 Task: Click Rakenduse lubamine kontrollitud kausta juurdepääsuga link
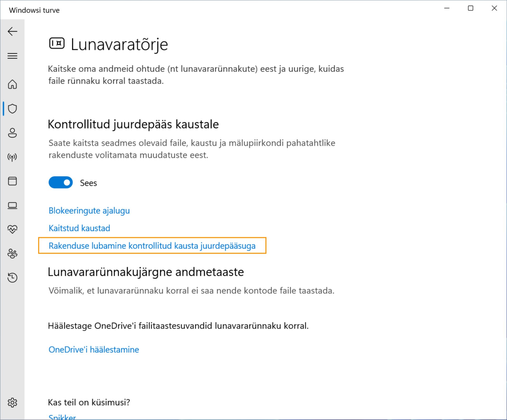pos(152,246)
